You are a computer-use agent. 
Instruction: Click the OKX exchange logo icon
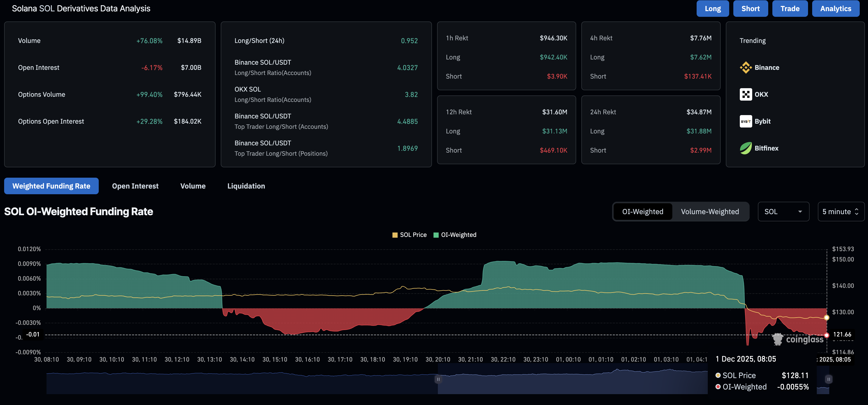pos(746,94)
